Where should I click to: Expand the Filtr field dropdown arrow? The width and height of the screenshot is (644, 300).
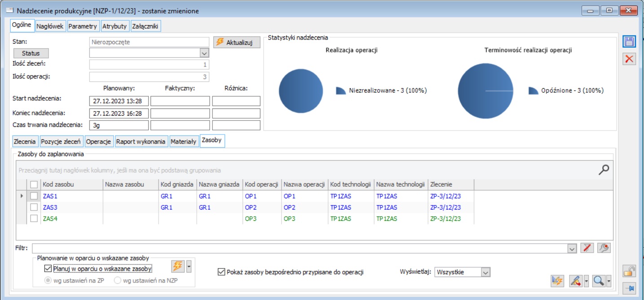(x=572, y=248)
